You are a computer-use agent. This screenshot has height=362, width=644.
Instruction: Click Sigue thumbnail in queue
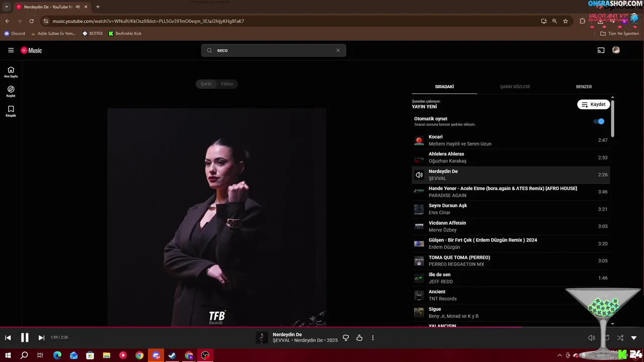pos(419,312)
